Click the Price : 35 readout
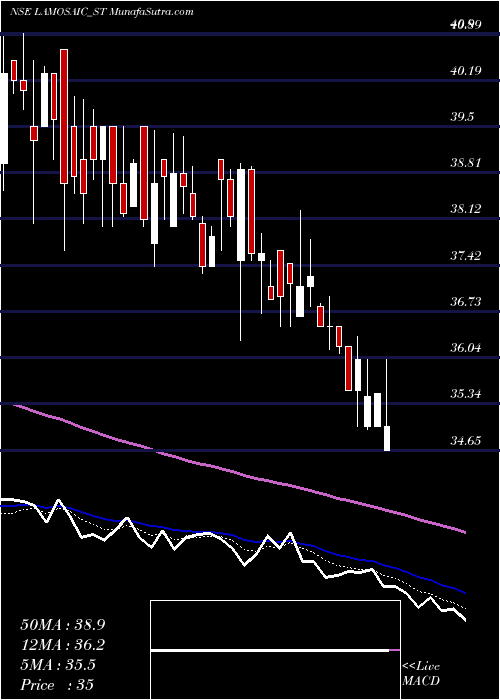 tap(57, 685)
